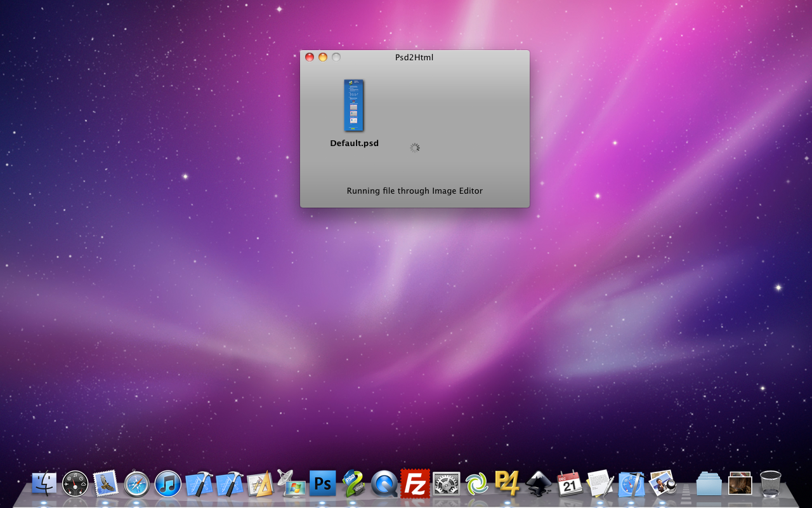812x508 pixels.
Task: Close the Psd2Html window
Action: pyautogui.click(x=310, y=57)
